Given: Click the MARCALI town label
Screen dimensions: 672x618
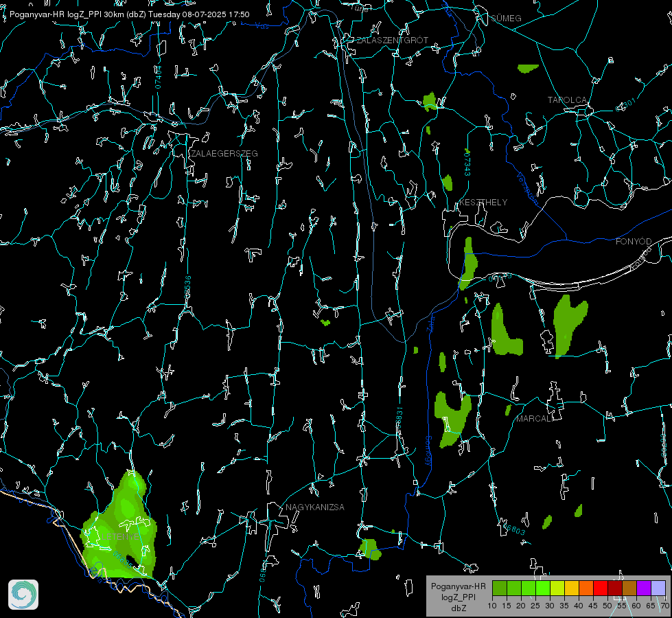Looking at the screenshot, I should tap(535, 419).
